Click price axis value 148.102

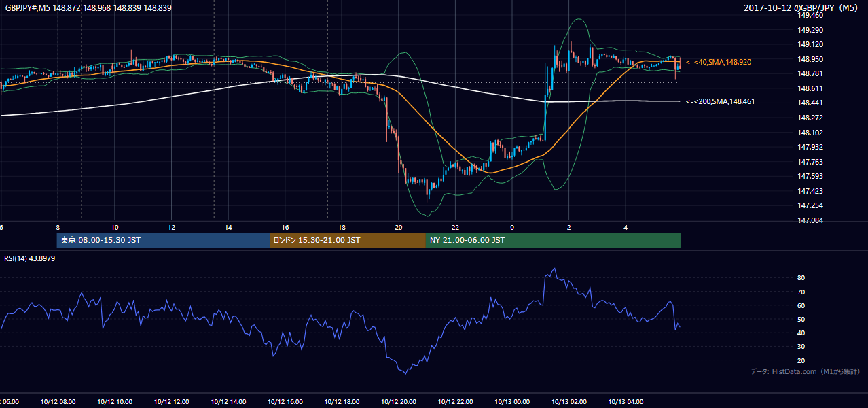[x=810, y=133]
